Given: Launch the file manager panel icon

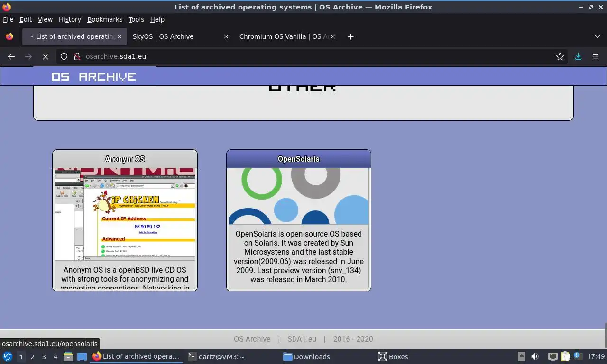Looking at the screenshot, I should (68, 356).
